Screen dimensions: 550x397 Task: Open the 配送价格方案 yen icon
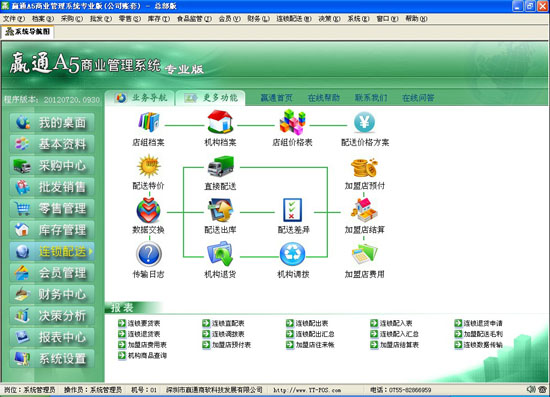click(364, 122)
